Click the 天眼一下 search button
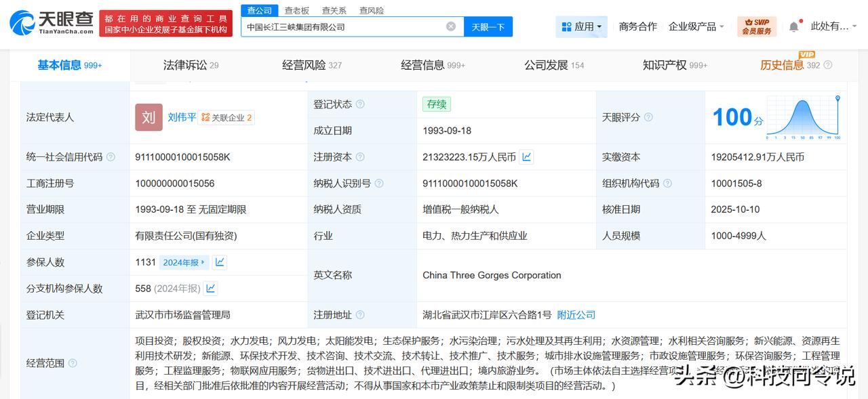 [488, 26]
